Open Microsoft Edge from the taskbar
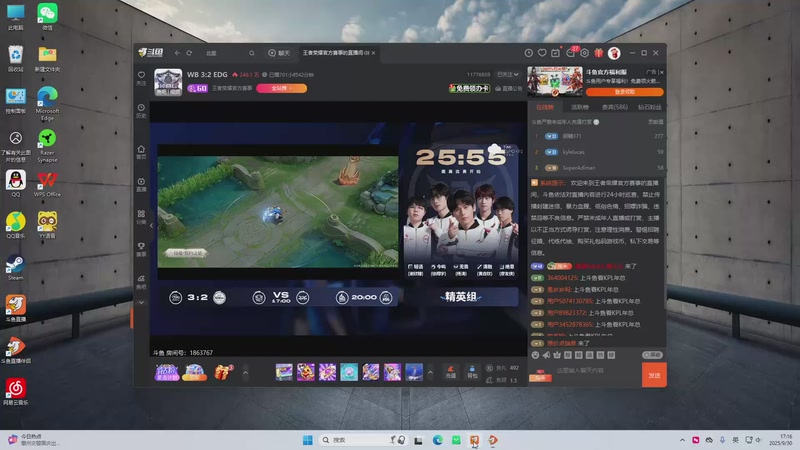Viewport: 800px width, 450px height. (x=438, y=440)
